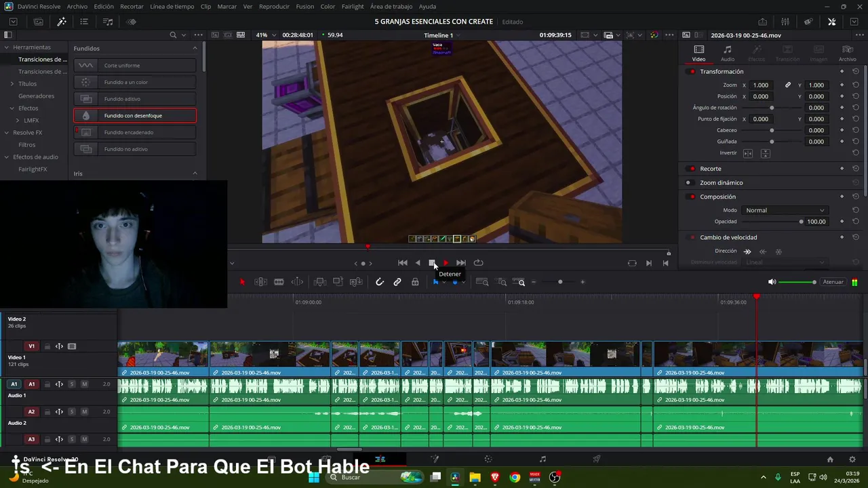The width and height of the screenshot is (868, 488).
Task: Mute audio track A1 with M
Action: pyautogui.click(x=84, y=384)
